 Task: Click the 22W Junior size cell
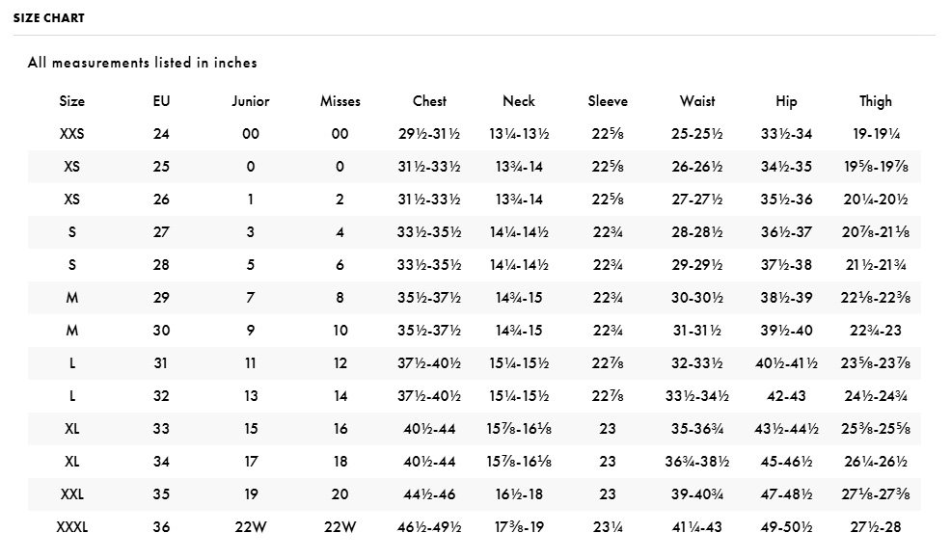[251, 527]
